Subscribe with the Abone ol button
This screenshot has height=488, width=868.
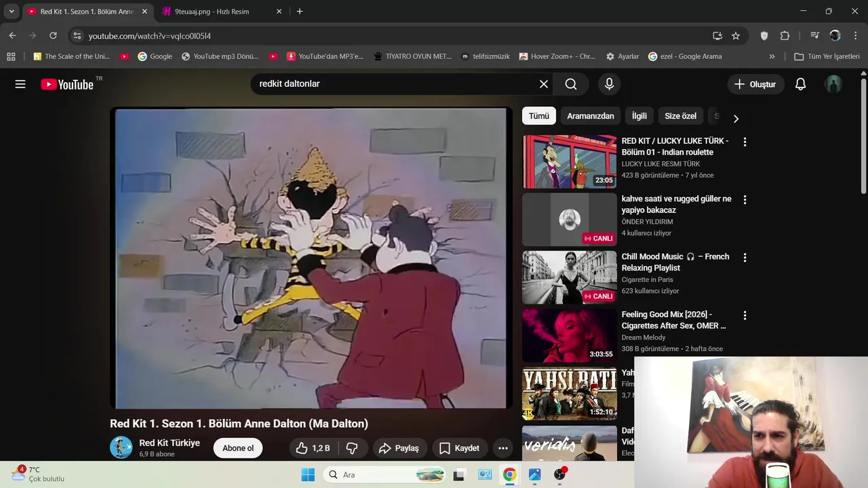(238, 448)
